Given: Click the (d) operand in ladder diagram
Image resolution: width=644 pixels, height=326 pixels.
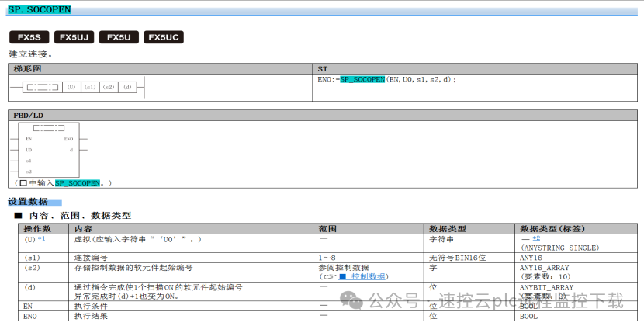Looking at the screenshot, I should click(x=128, y=87).
